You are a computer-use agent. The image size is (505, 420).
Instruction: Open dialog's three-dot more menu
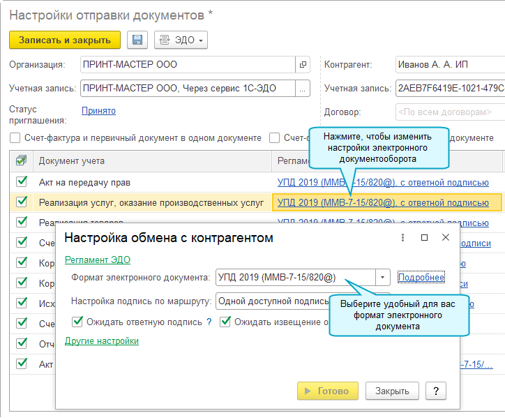point(402,237)
